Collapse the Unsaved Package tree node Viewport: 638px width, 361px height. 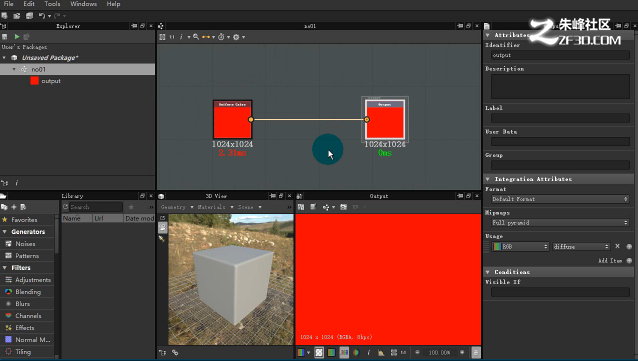(x=4, y=58)
